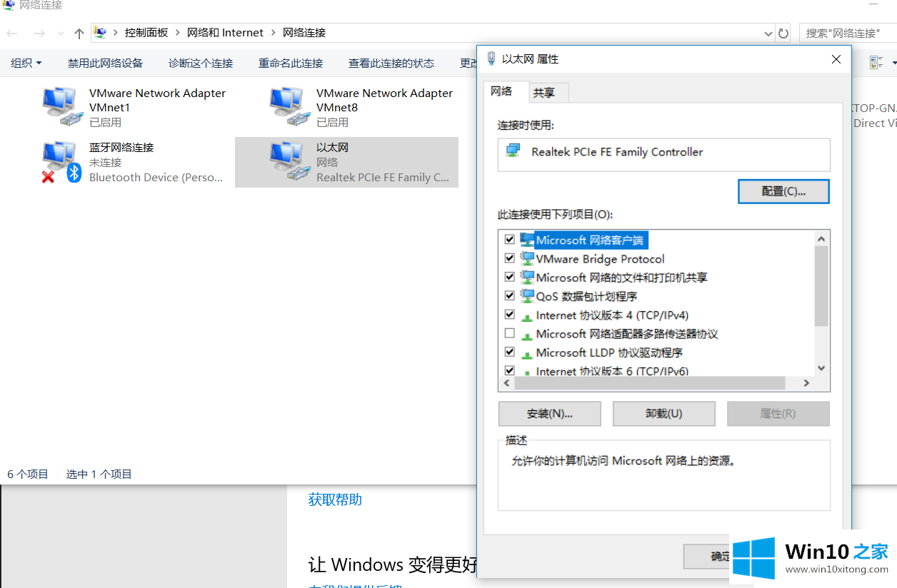Expand the address bar history dropdown

point(768,34)
